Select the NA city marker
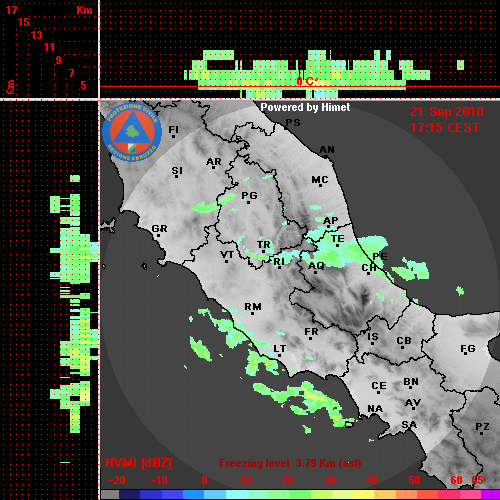Viewport: 500px width, 500px height. pos(375,415)
